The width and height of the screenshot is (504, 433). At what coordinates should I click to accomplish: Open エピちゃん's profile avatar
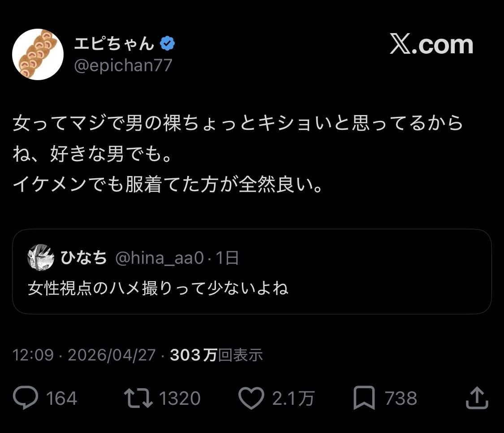click(x=38, y=55)
